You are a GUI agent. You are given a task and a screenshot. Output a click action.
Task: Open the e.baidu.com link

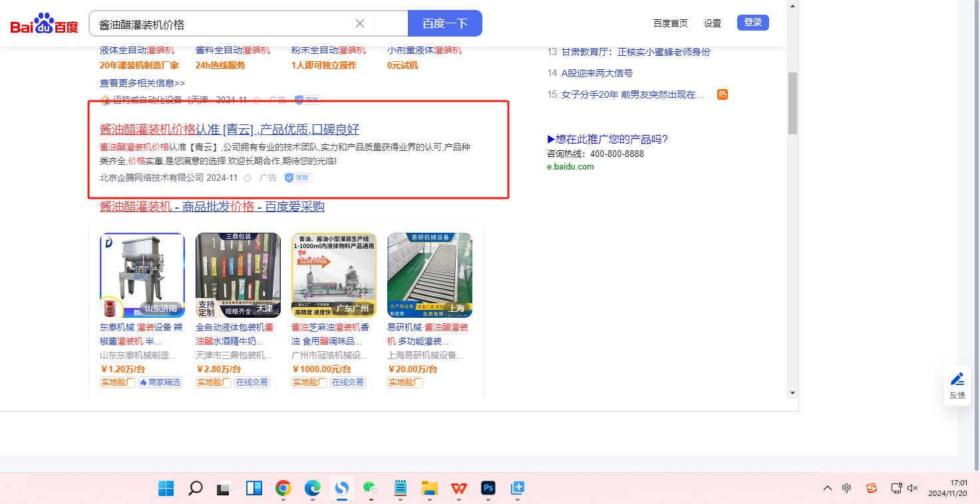(x=570, y=167)
